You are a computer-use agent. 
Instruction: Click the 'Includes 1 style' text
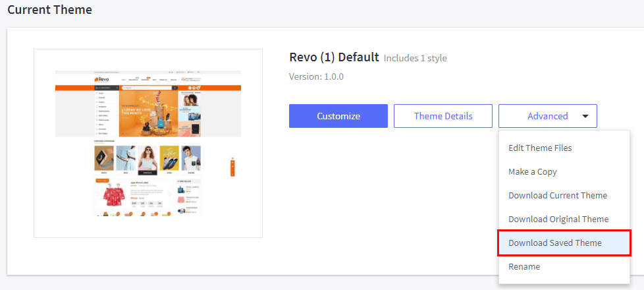[x=415, y=59]
